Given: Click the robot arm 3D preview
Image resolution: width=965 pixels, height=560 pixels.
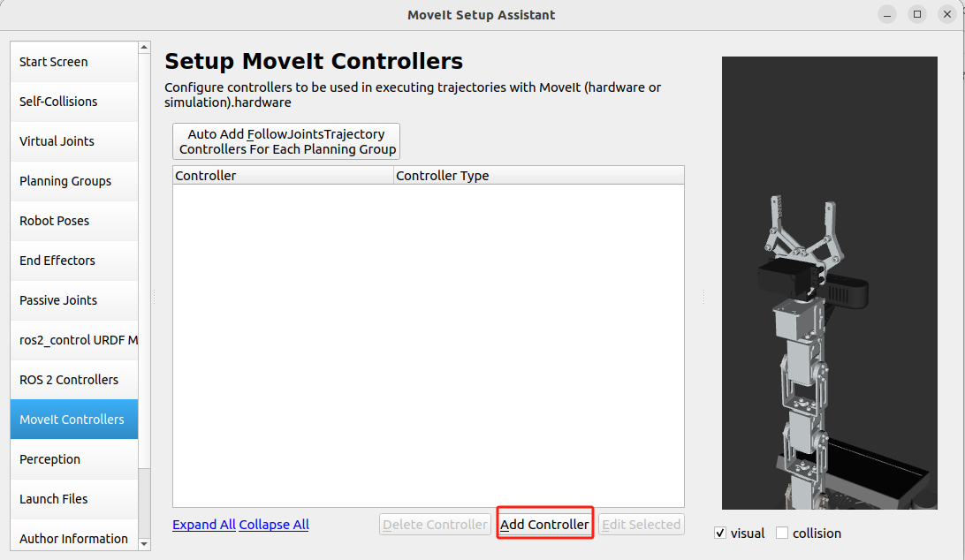Looking at the screenshot, I should point(829,283).
